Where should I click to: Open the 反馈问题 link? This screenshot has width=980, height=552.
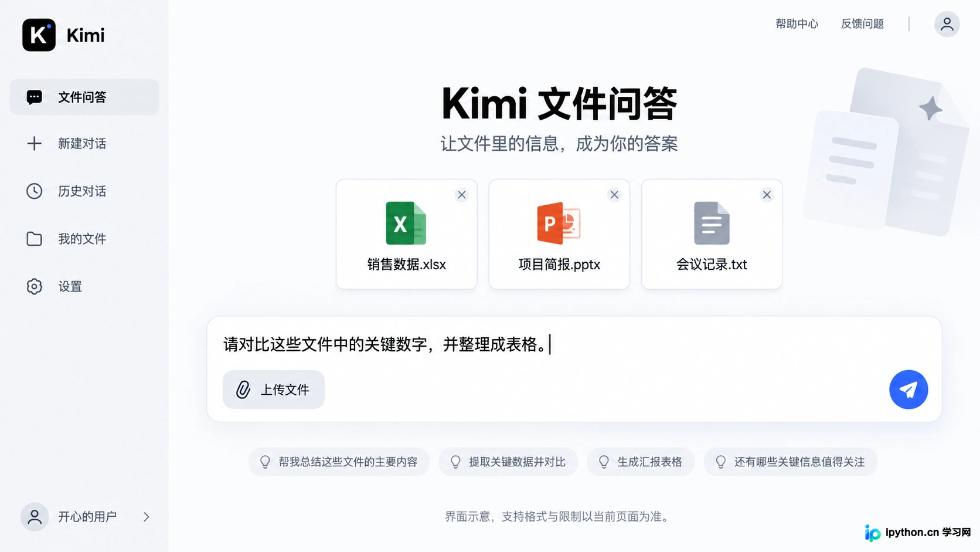(862, 24)
